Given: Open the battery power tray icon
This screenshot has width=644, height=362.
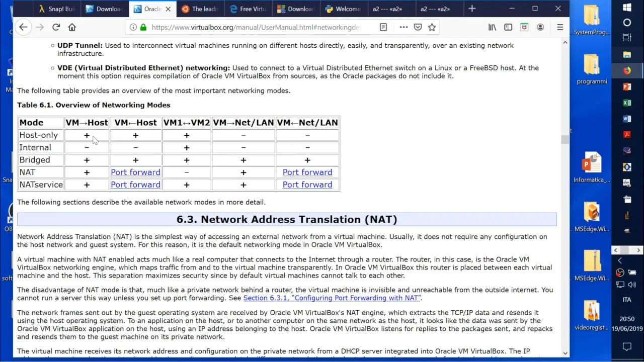Looking at the screenshot, I should click(x=633, y=273).
